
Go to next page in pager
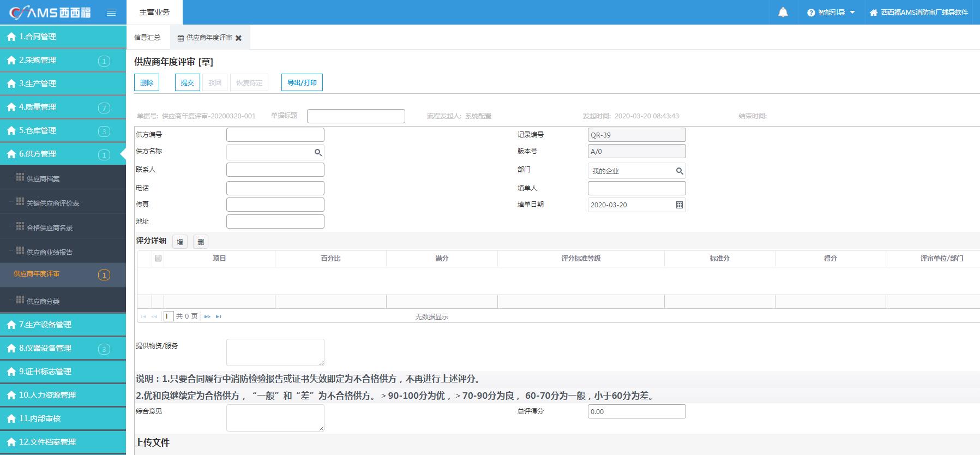(207, 316)
